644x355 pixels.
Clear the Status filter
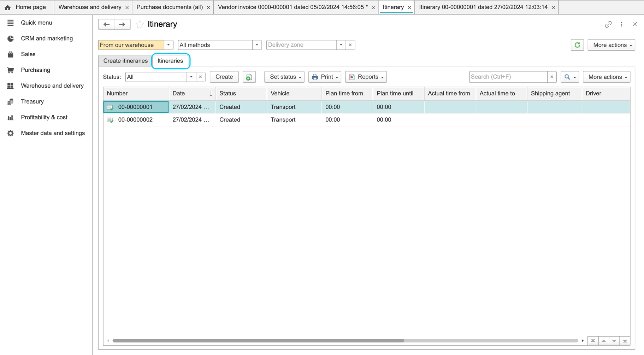(x=200, y=77)
